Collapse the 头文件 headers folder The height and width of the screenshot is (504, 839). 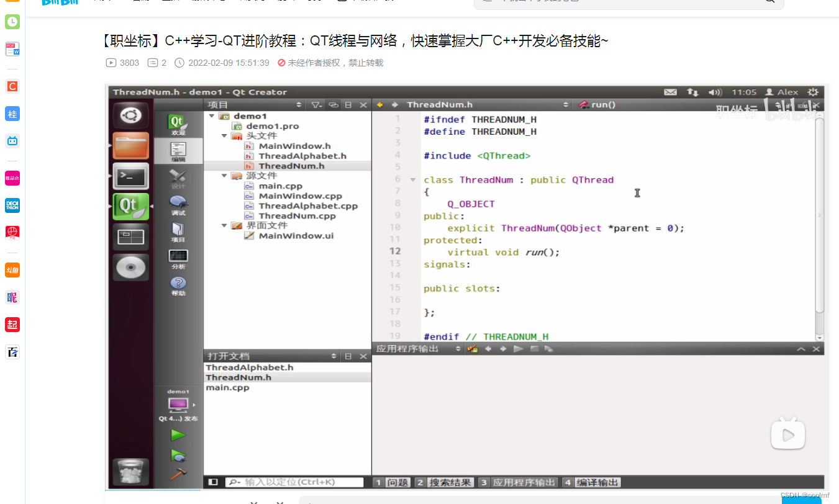(x=225, y=136)
